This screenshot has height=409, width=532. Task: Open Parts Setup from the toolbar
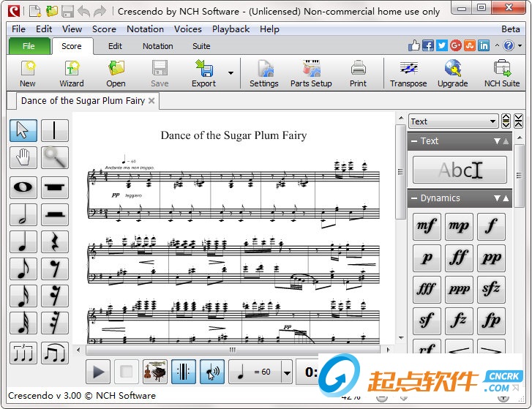[311, 73]
